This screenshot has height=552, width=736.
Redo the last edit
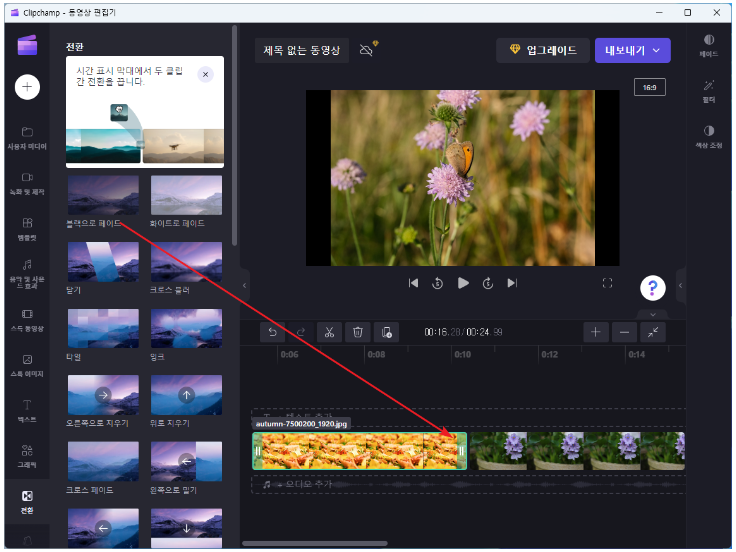click(x=301, y=332)
